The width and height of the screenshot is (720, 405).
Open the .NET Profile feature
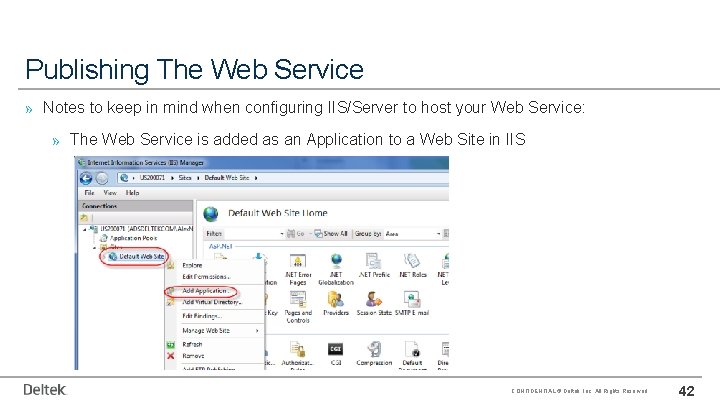[x=374, y=266]
